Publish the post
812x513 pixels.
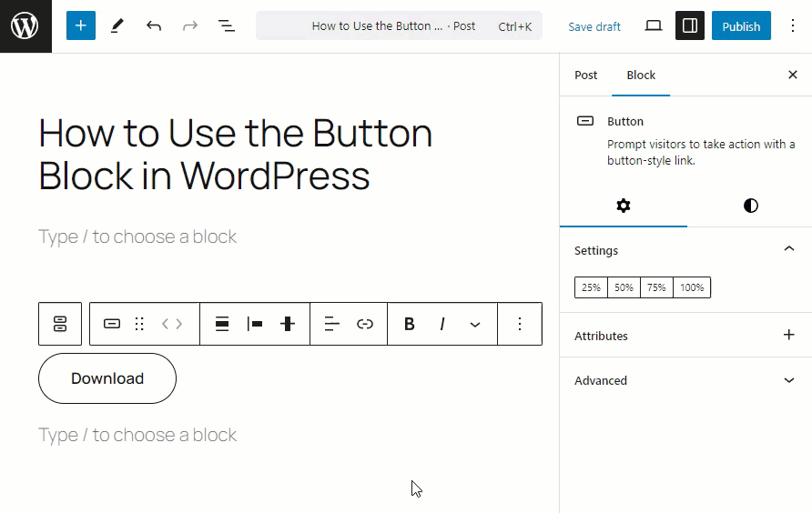point(741,25)
